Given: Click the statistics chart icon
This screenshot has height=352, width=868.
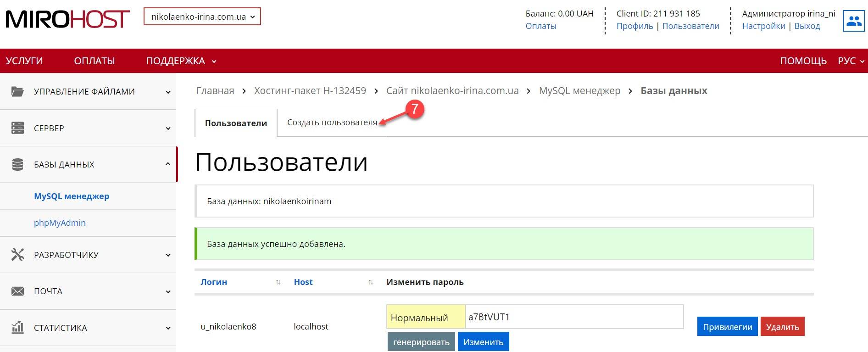Looking at the screenshot, I should click(x=17, y=327).
